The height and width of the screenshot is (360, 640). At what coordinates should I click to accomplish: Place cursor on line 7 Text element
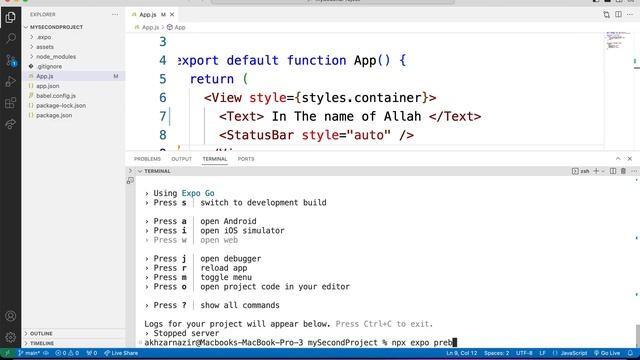tap(350, 116)
